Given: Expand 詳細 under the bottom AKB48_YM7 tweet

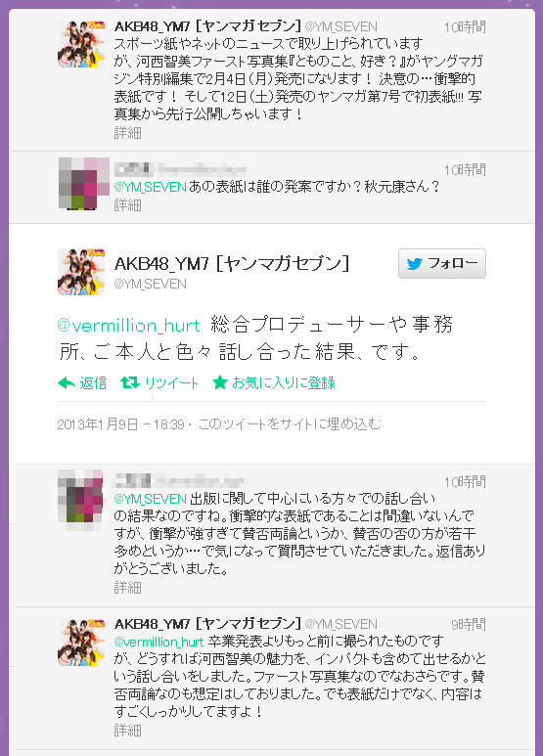Looking at the screenshot, I should coord(128,731).
